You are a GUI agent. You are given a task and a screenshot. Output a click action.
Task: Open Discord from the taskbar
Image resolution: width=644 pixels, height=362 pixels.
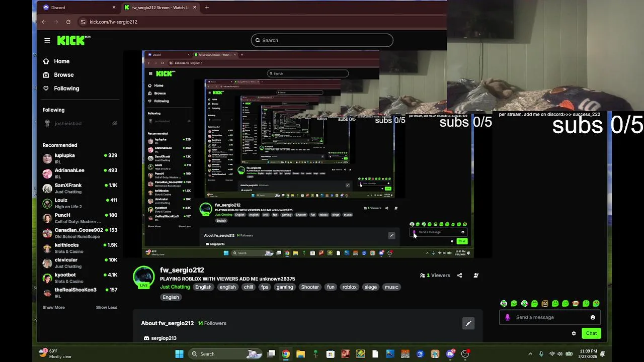450,354
